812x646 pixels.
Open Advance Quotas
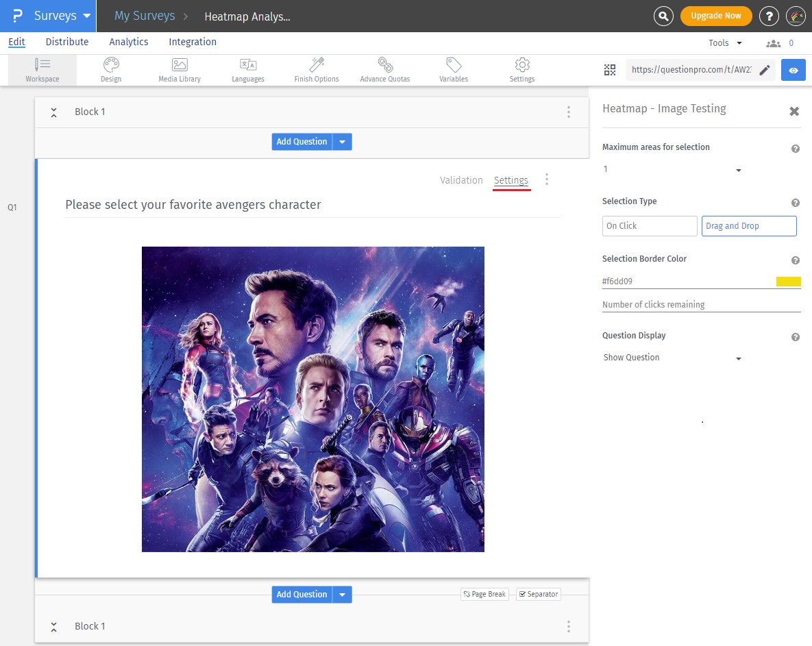(384, 69)
